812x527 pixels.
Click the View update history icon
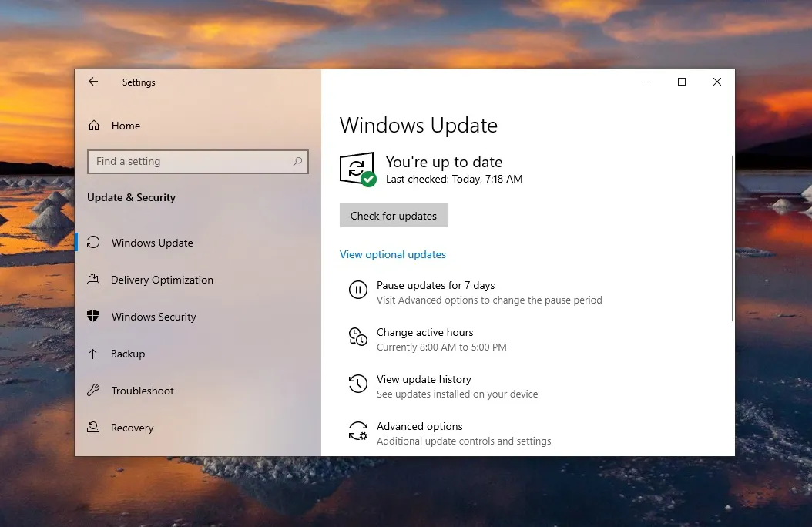tap(357, 384)
